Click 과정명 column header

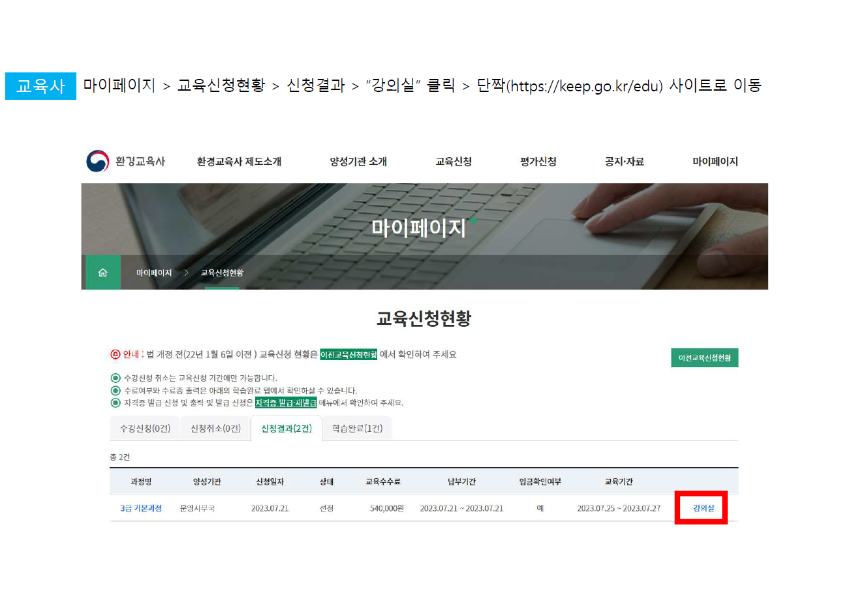(141, 481)
